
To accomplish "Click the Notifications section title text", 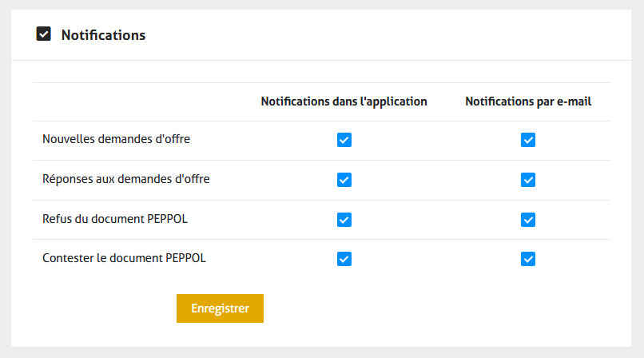I will tap(103, 35).
